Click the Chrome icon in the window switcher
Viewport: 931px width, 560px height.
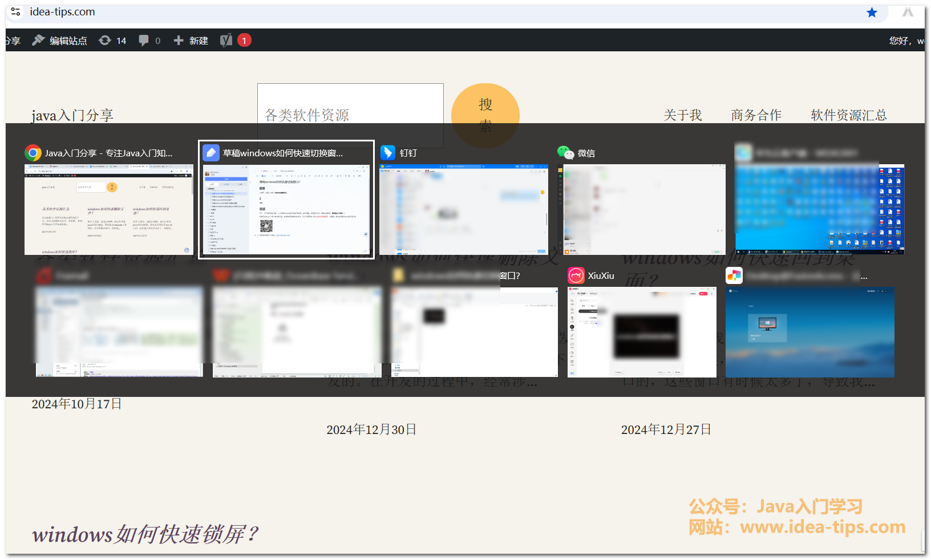(x=33, y=153)
